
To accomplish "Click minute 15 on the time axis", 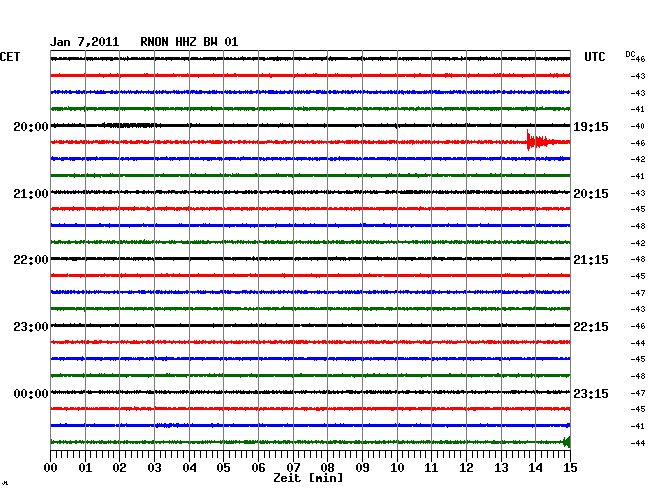I will tap(570, 467).
